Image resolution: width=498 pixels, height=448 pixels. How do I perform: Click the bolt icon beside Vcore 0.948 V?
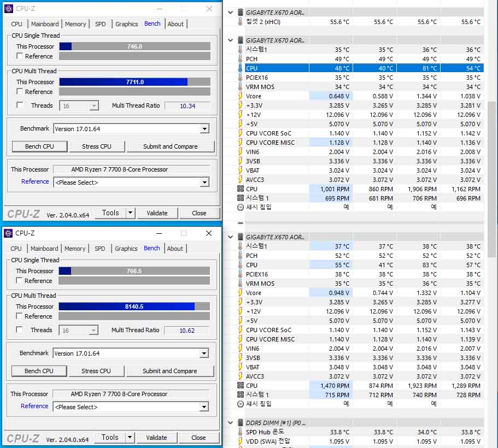pyautogui.click(x=241, y=292)
